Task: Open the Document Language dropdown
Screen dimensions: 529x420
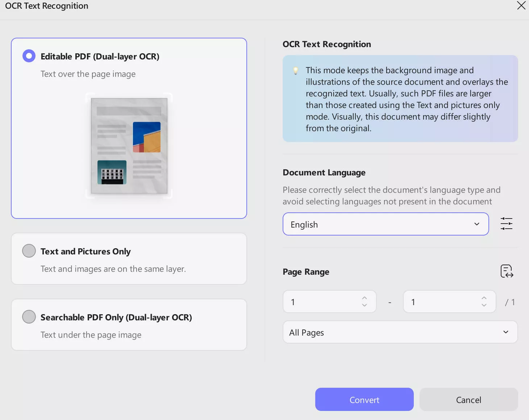Action: (386, 224)
